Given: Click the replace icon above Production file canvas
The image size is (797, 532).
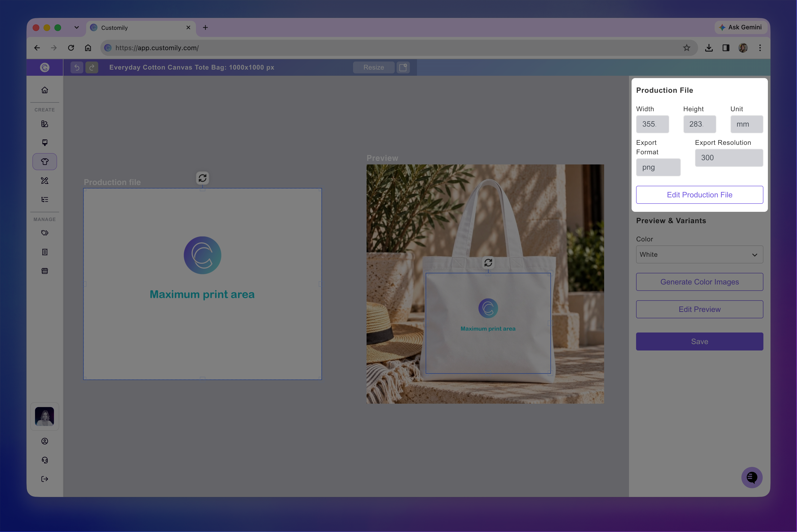Looking at the screenshot, I should (203, 178).
